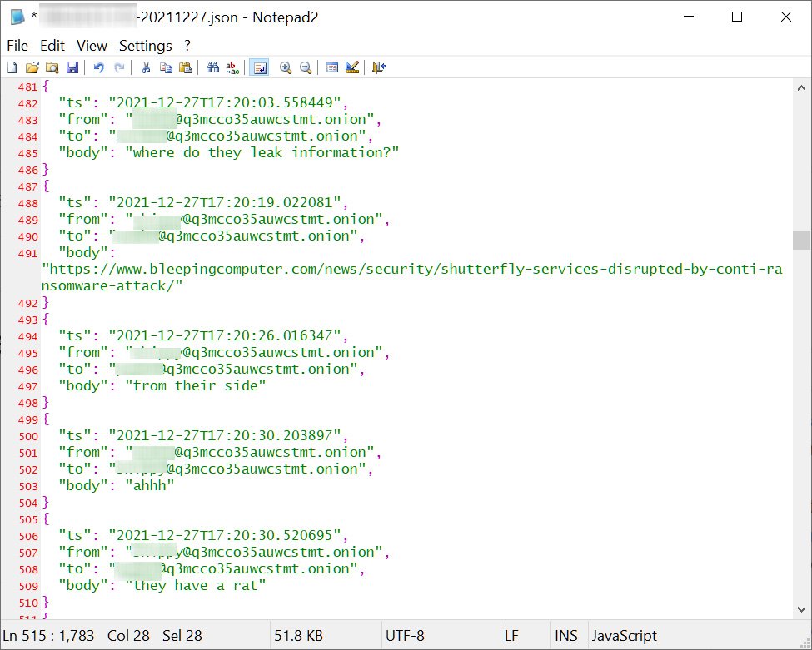Click timestamp 2021-12-27T17:20:19.022081
This screenshot has height=650, width=812.
coord(224,202)
